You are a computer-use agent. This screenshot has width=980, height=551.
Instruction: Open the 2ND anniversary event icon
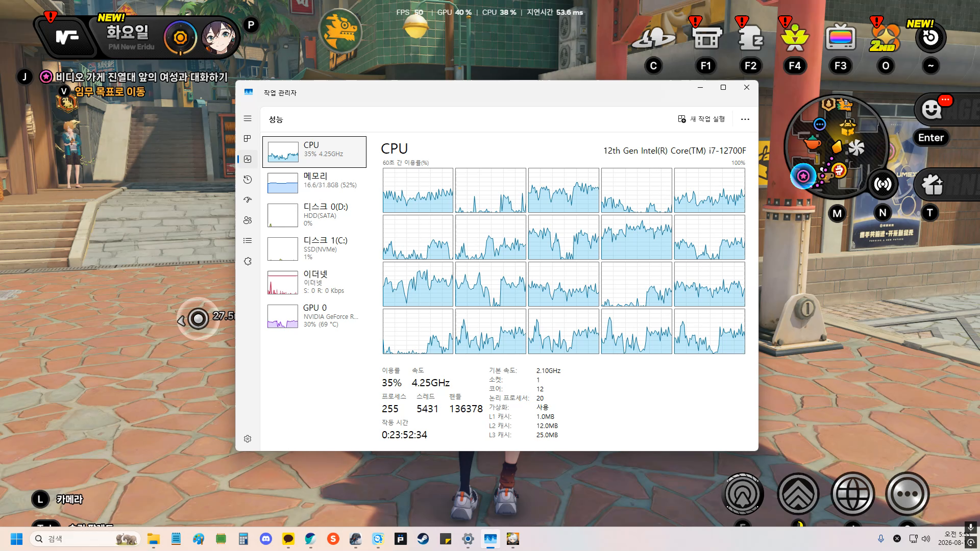tap(885, 38)
